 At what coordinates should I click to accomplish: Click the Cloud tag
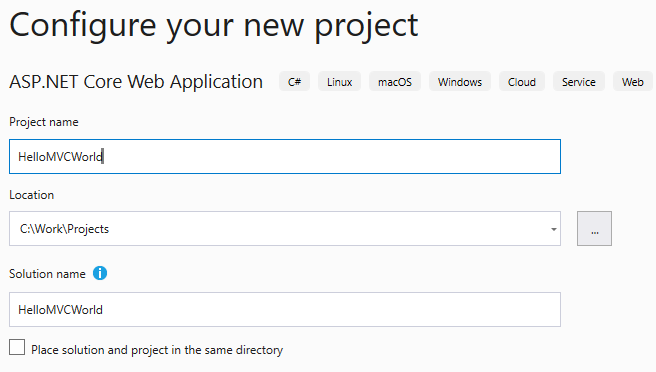pos(522,82)
